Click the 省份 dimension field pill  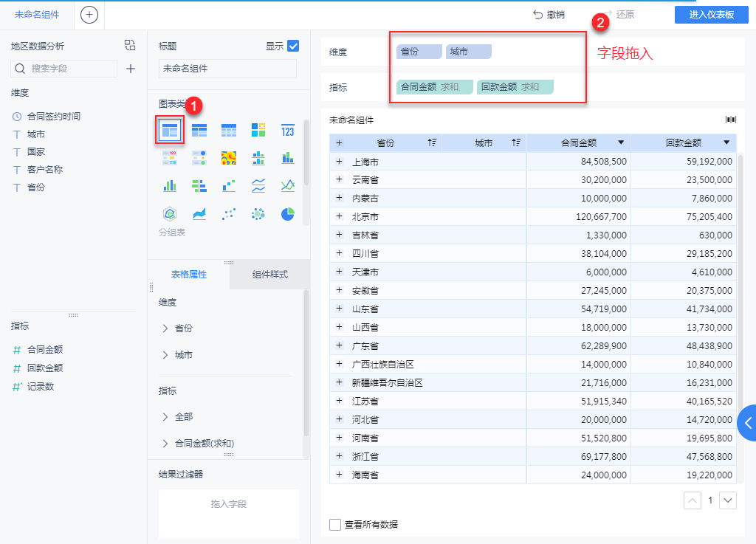click(419, 52)
